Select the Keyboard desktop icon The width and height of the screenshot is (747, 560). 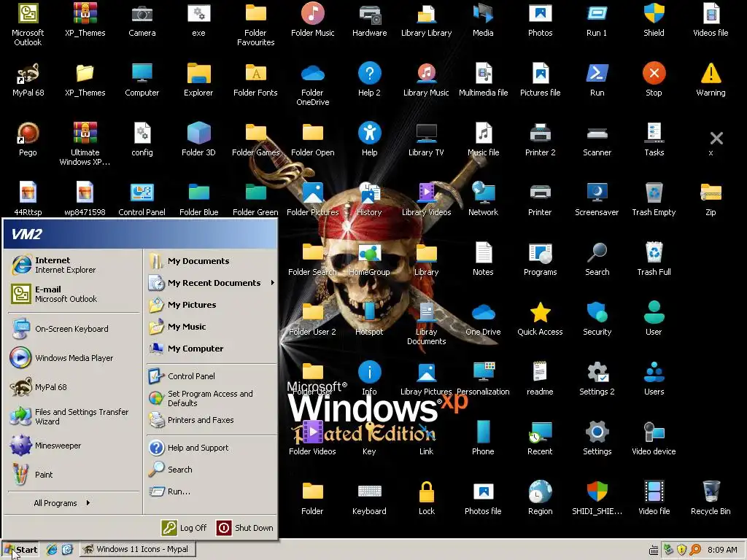[369, 499]
